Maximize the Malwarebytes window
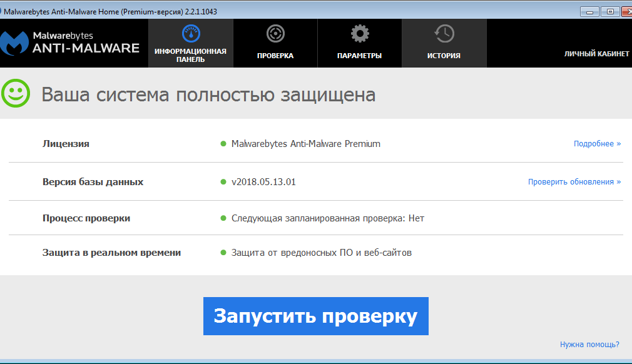The image size is (632, 364). click(610, 12)
